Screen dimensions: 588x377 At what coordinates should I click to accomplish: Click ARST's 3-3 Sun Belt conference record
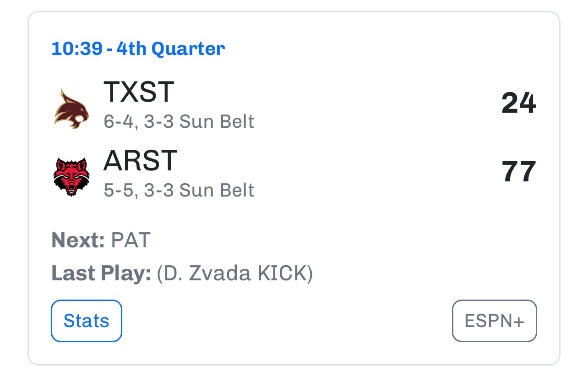click(x=199, y=190)
